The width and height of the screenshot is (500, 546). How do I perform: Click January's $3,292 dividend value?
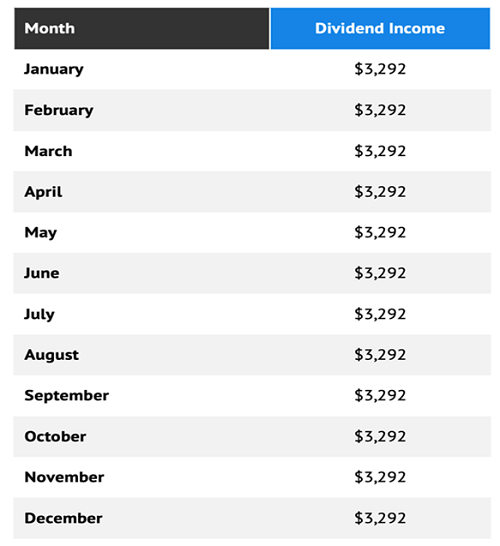pos(380,69)
